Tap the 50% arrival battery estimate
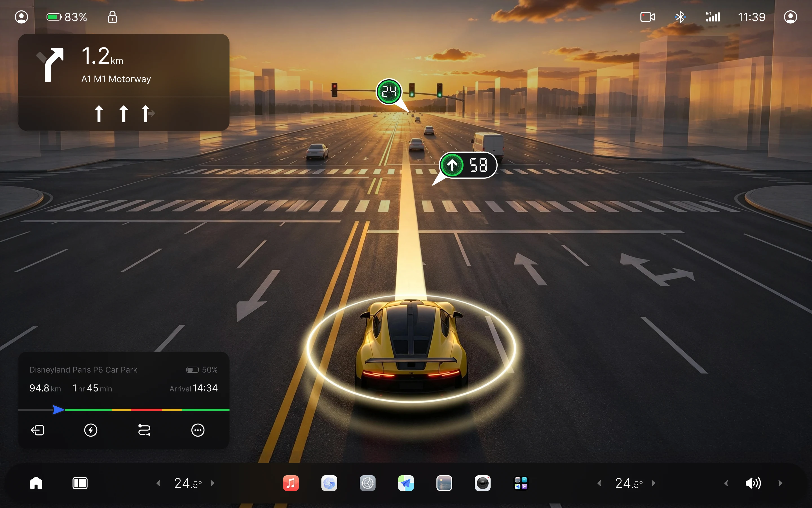The image size is (812, 508). [x=202, y=370]
